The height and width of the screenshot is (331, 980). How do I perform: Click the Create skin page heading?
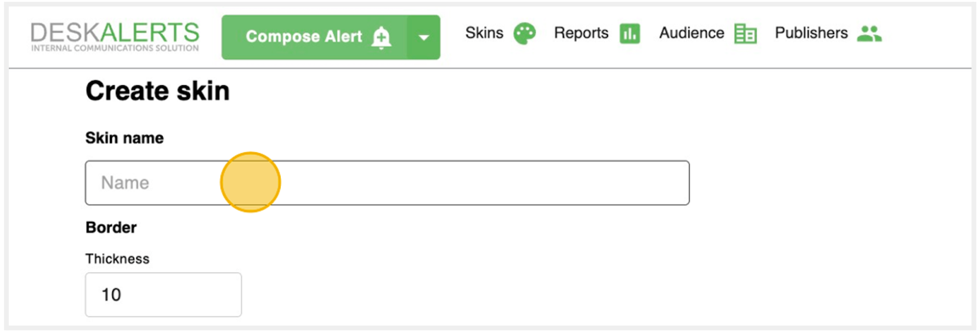[x=157, y=91]
